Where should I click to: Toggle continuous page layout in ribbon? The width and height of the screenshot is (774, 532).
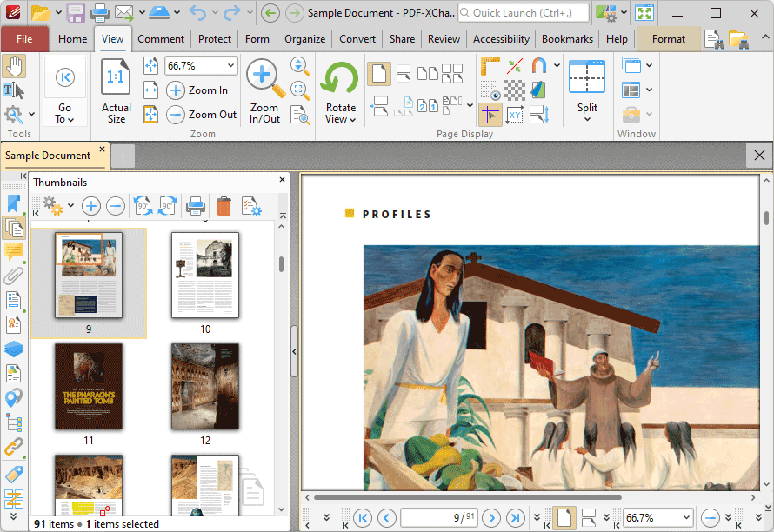click(x=404, y=74)
